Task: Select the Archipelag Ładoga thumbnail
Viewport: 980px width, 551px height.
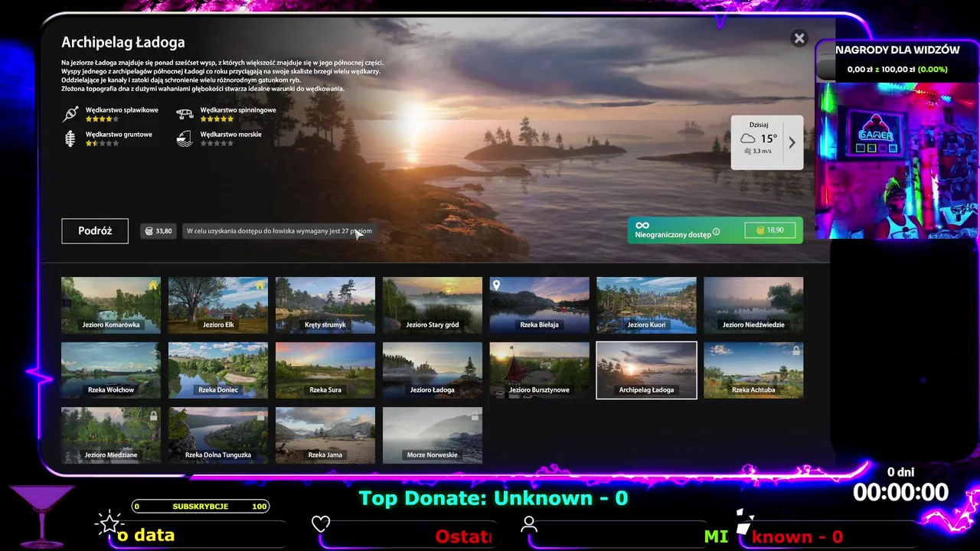Action: coord(647,370)
